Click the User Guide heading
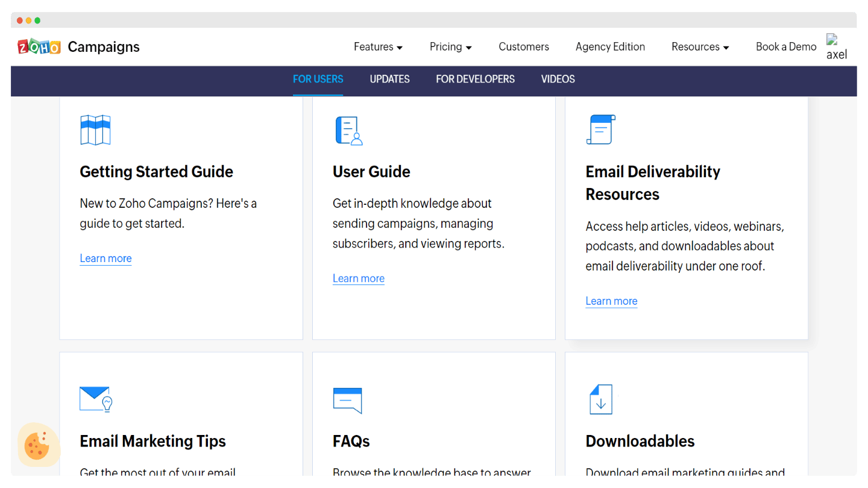The image size is (868, 488). (371, 172)
